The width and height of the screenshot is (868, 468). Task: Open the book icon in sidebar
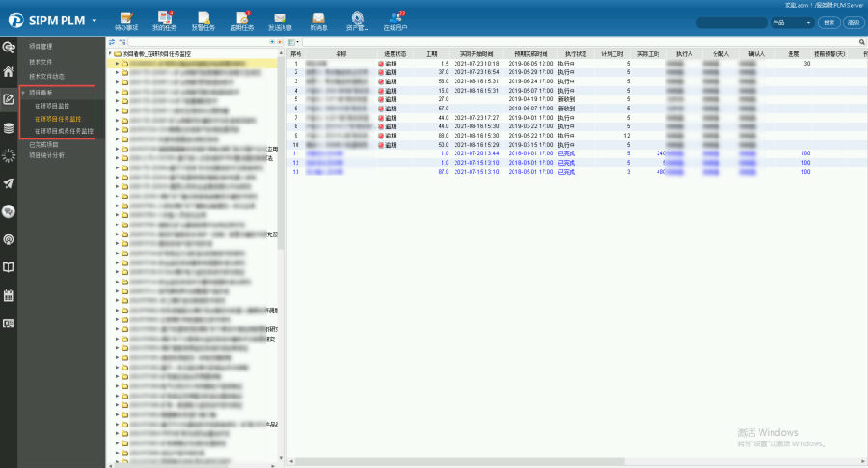9,267
